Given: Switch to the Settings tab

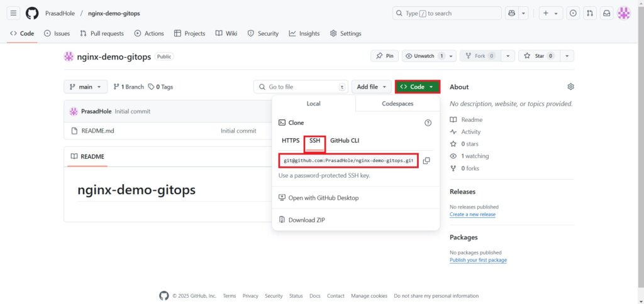Looking at the screenshot, I should (x=346, y=34).
